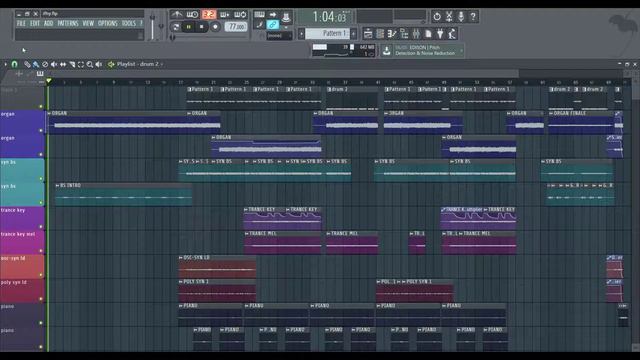This screenshot has width=640, height=360.
Task: Open the EDIT menu
Action: click(x=35, y=23)
